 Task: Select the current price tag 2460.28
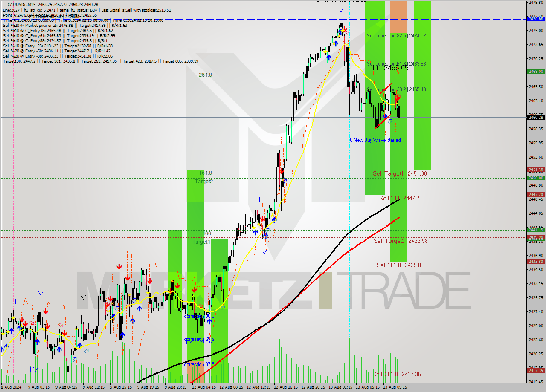coord(536,117)
